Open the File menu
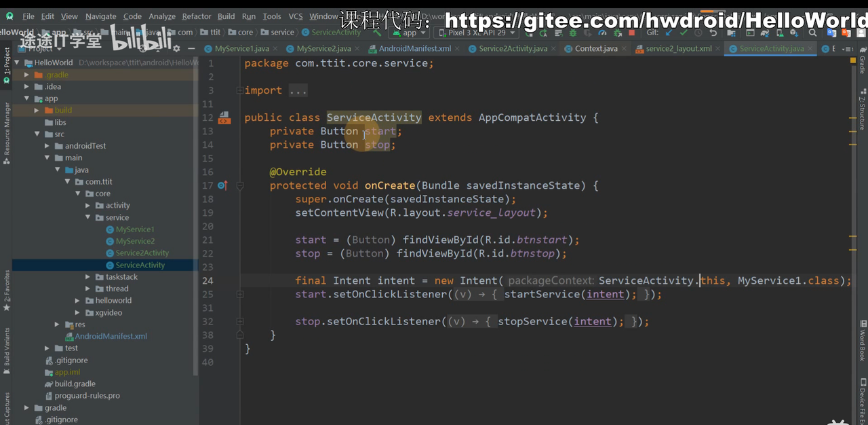 (x=28, y=16)
